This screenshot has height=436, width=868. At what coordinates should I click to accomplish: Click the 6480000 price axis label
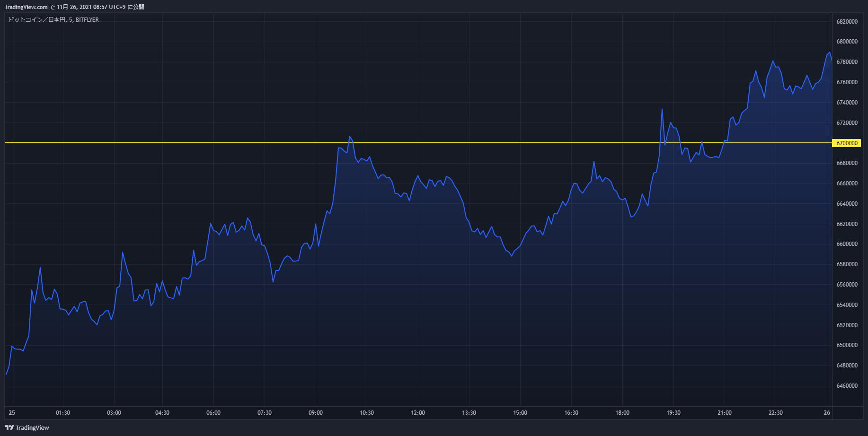point(847,366)
